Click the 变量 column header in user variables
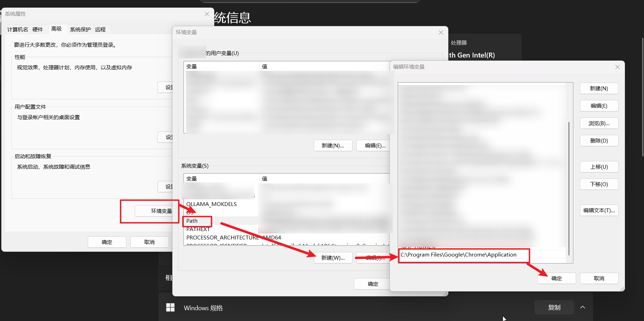 pos(222,66)
